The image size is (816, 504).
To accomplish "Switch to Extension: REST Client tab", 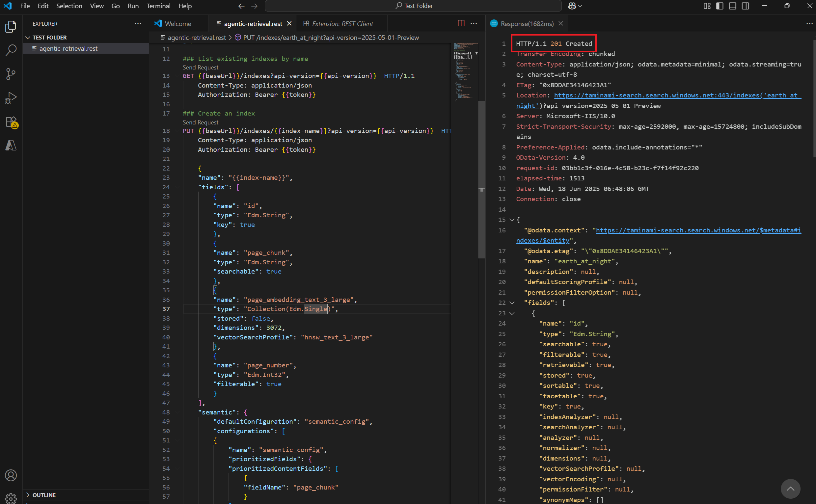I will click(x=342, y=23).
